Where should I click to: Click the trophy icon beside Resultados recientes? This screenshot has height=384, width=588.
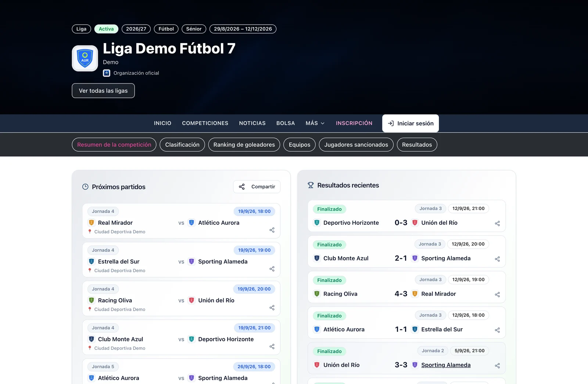pos(311,185)
